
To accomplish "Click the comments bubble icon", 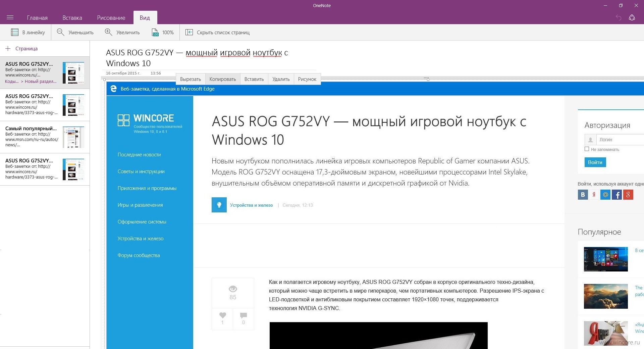I will (244, 315).
